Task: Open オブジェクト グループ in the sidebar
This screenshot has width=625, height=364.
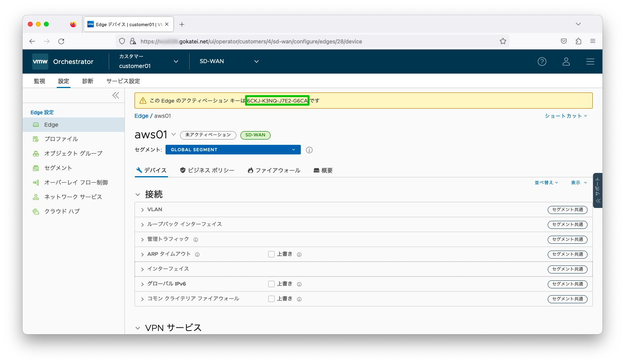Action: click(74, 154)
